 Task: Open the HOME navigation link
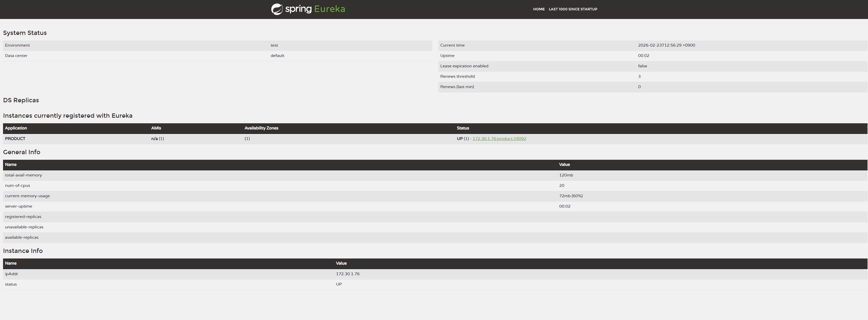(x=539, y=9)
